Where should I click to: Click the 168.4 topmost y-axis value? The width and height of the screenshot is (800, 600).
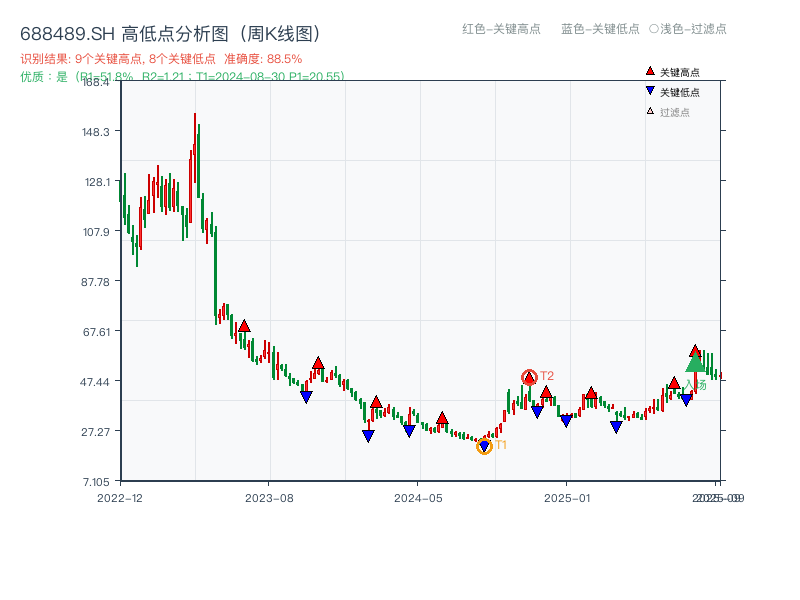(x=96, y=83)
